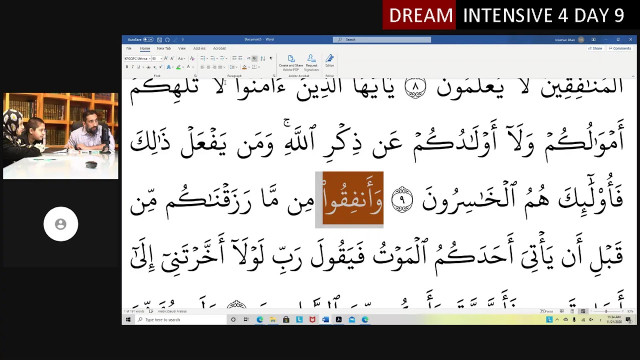Click the user account avatar in Word
Screen dimensions: 640x360
click(581, 40)
